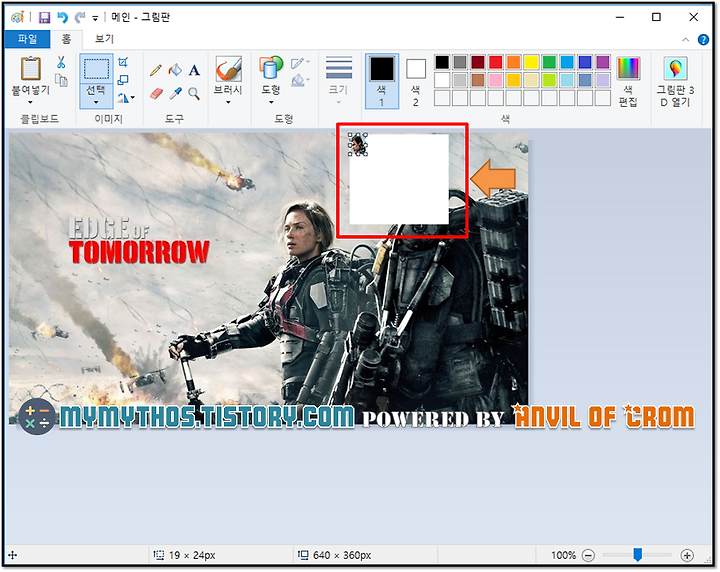Select Color 1 (색 1) box
The image size is (720, 572).
pos(382,81)
